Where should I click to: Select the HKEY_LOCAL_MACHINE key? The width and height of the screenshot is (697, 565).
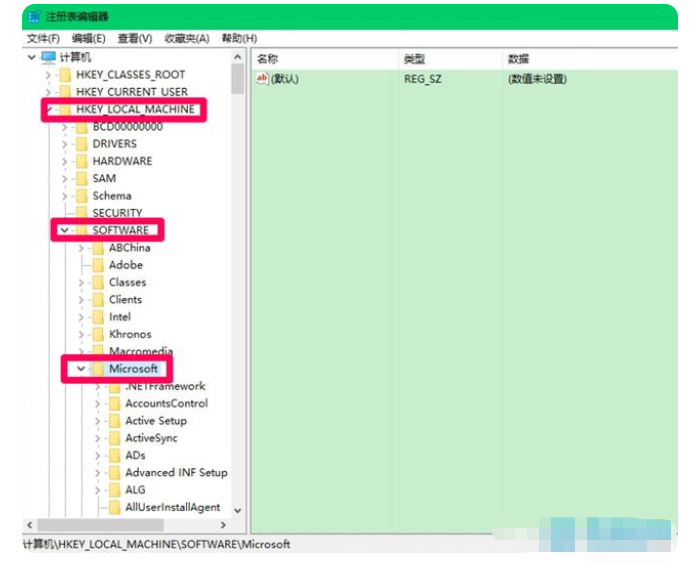135,109
